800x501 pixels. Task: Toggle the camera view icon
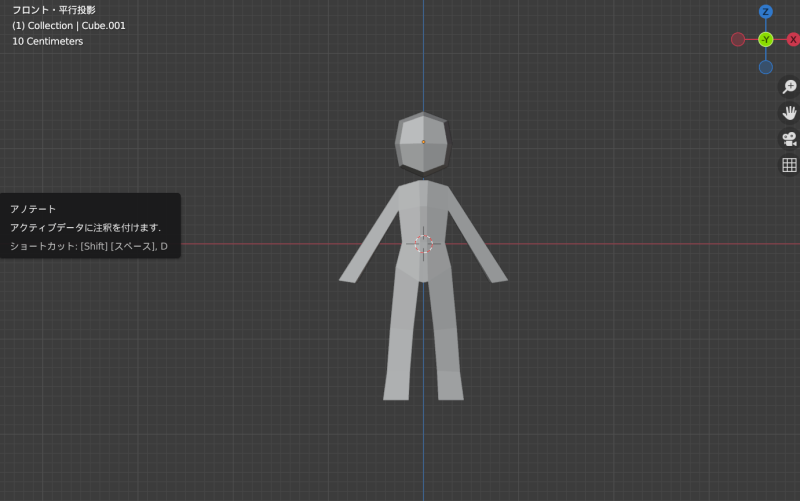click(789, 139)
